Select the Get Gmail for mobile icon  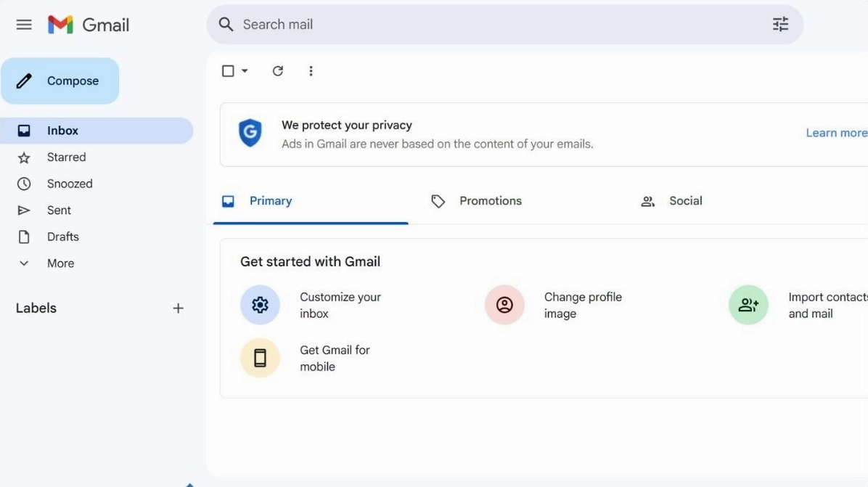pyautogui.click(x=260, y=358)
